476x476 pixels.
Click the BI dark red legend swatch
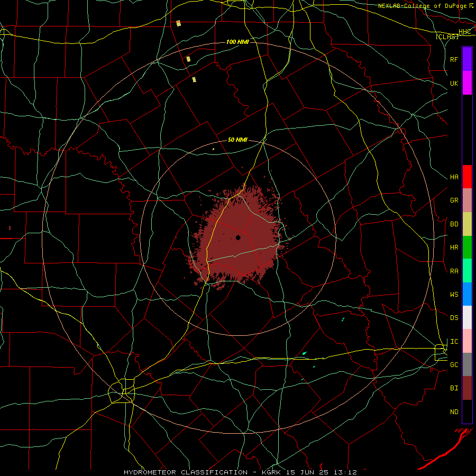pos(467,388)
